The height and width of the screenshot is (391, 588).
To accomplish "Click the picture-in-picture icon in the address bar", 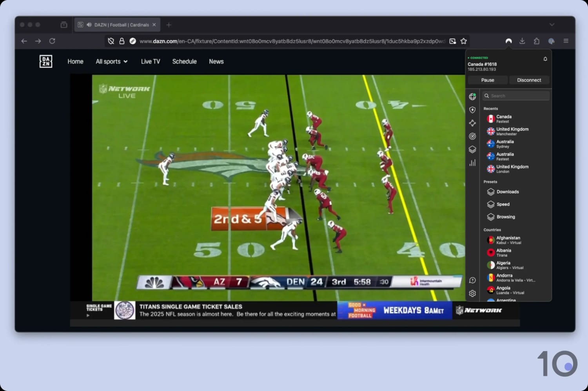I will click(x=453, y=41).
